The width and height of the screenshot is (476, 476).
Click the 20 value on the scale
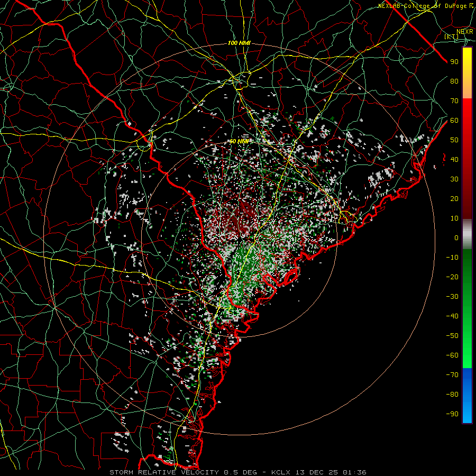pyautogui.click(x=454, y=199)
